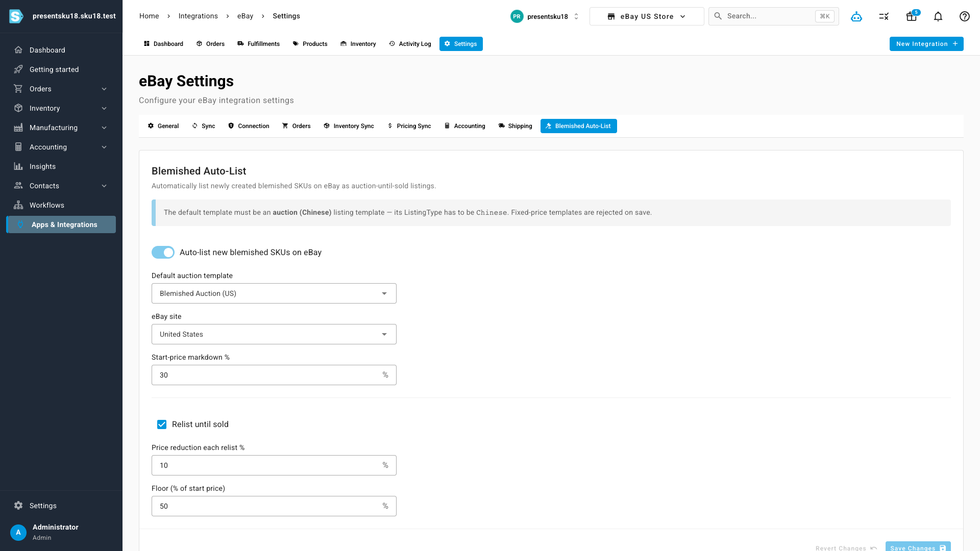Select the Blemished Auto-List tab
The width and height of the screenshot is (980, 551).
pos(579,126)
